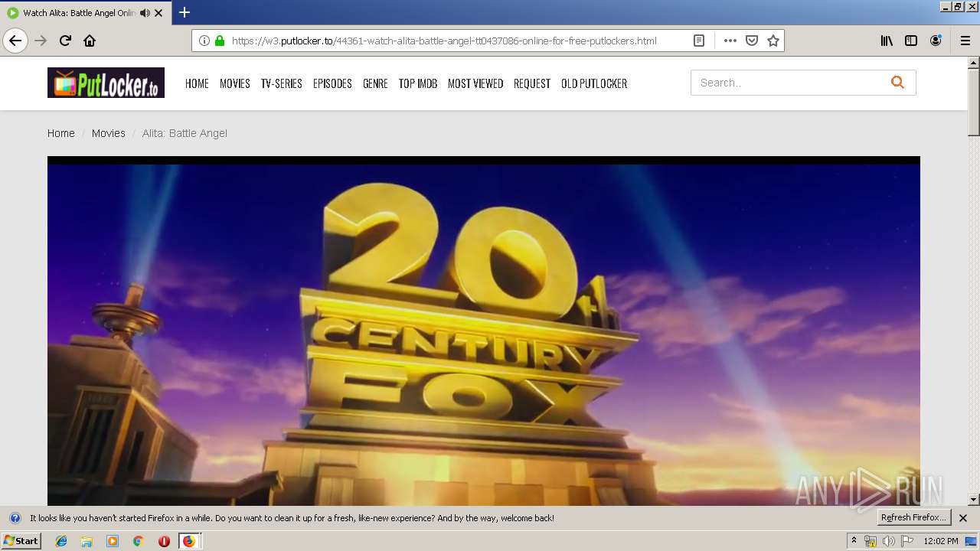Open the Firefox hamburger menu
Image resolution: width=980 pixels, height=551 pixels.
coord(965,41)
